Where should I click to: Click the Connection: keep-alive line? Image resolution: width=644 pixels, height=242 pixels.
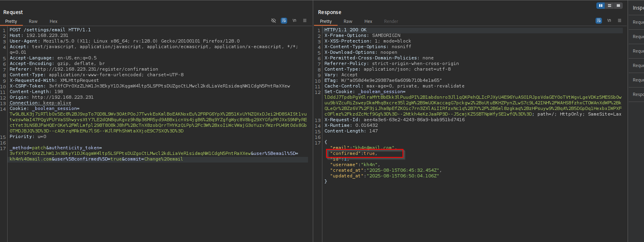(x=40, y=103)
